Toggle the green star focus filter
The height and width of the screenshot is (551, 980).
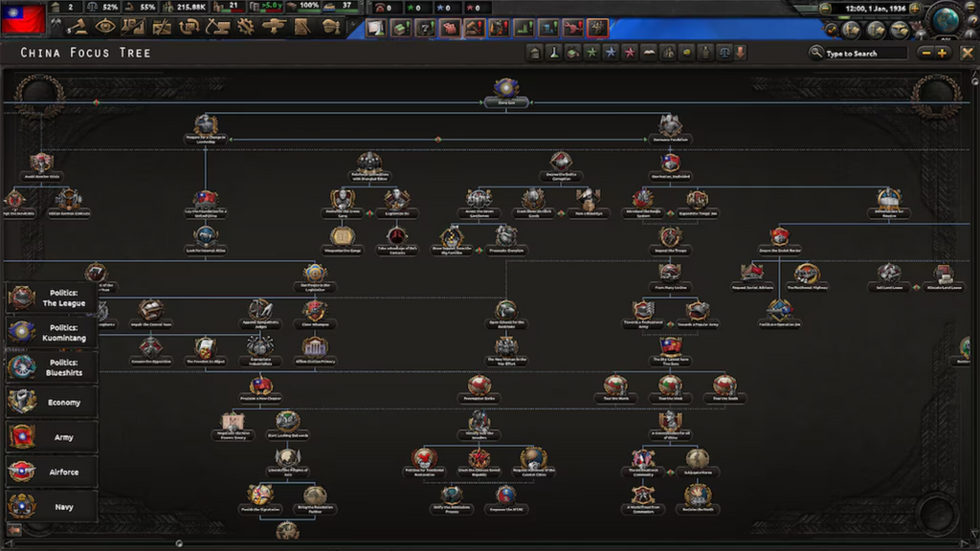click(591, 53)
